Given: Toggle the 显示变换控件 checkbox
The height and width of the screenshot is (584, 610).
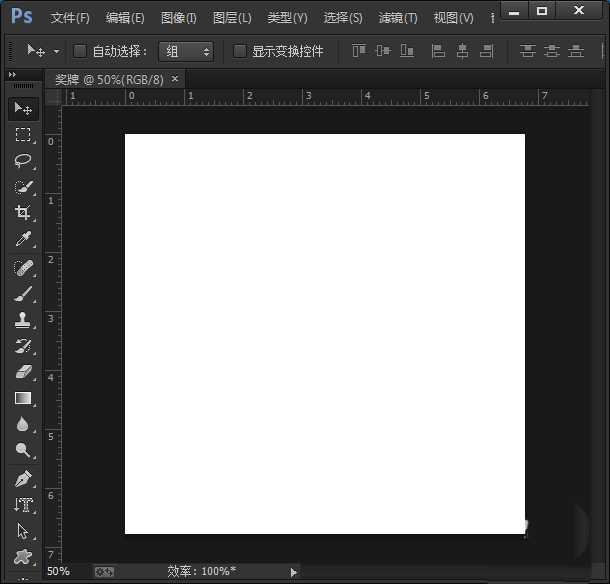Looking at the screenshot, I should click(240, 51).
